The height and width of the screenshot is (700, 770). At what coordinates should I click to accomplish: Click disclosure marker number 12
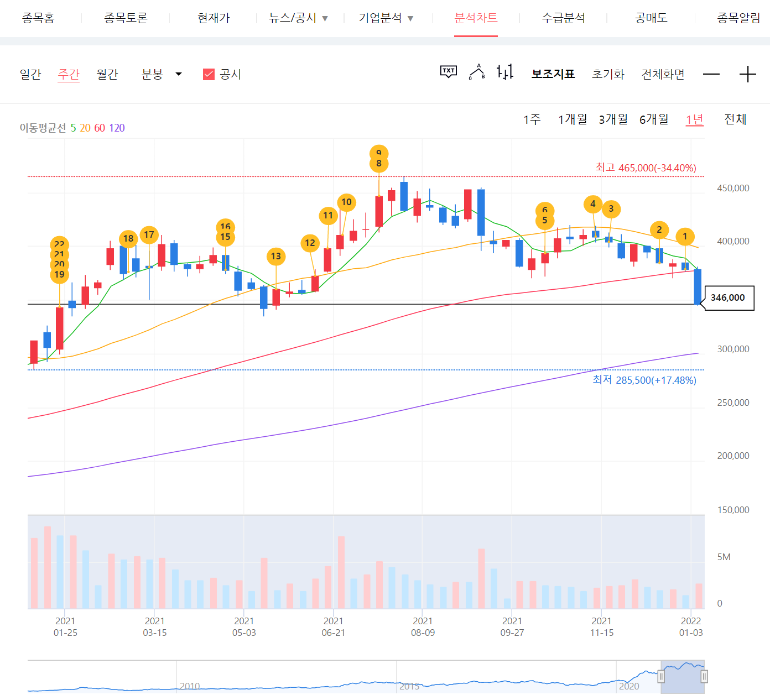[x=310, y=243]
